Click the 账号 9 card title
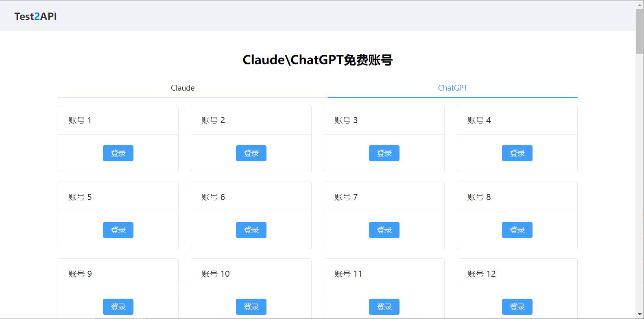This screenshot has width=644, height=319. (x=80, y=274)
